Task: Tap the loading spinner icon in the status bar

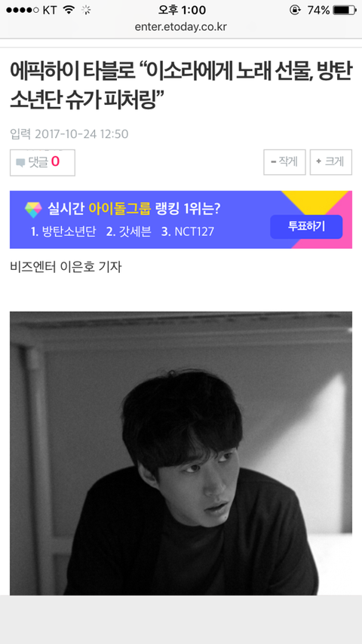Action: pyautogui.click(x=86, y=10)
